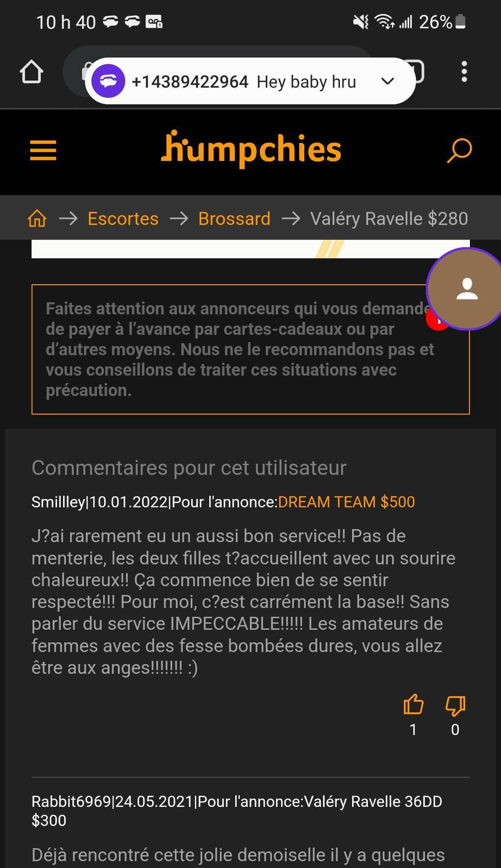Tap the breadcrumb home icon
501x868 pixels.
(x=37, y=218)
